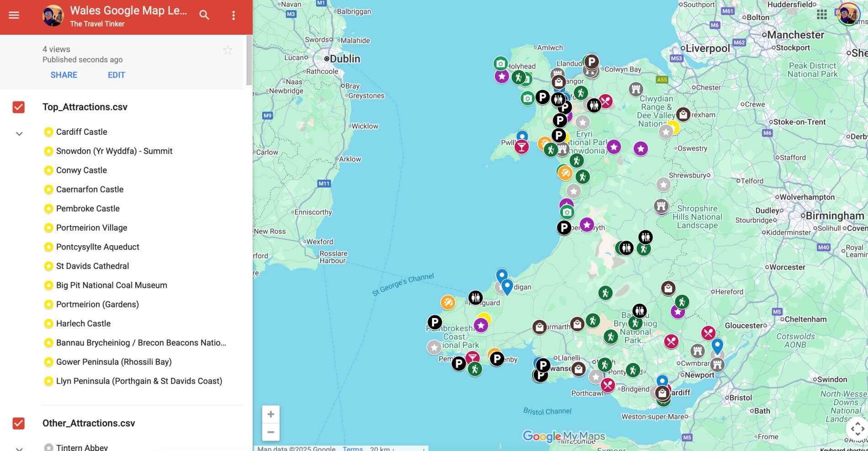Click the search magnifier icon
The height and width of the screenshot is (451, 868).
[x=204, y=15]
